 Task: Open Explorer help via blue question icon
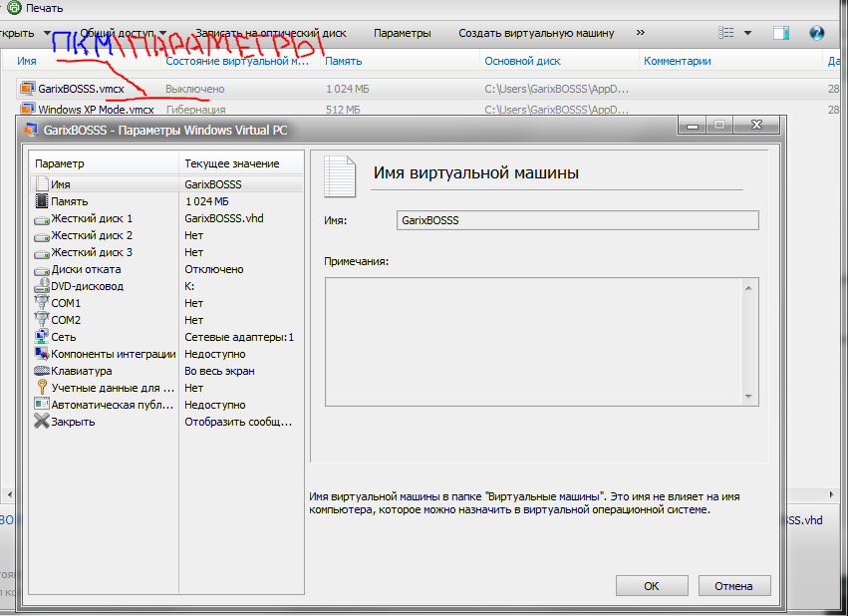click(817, 33)
